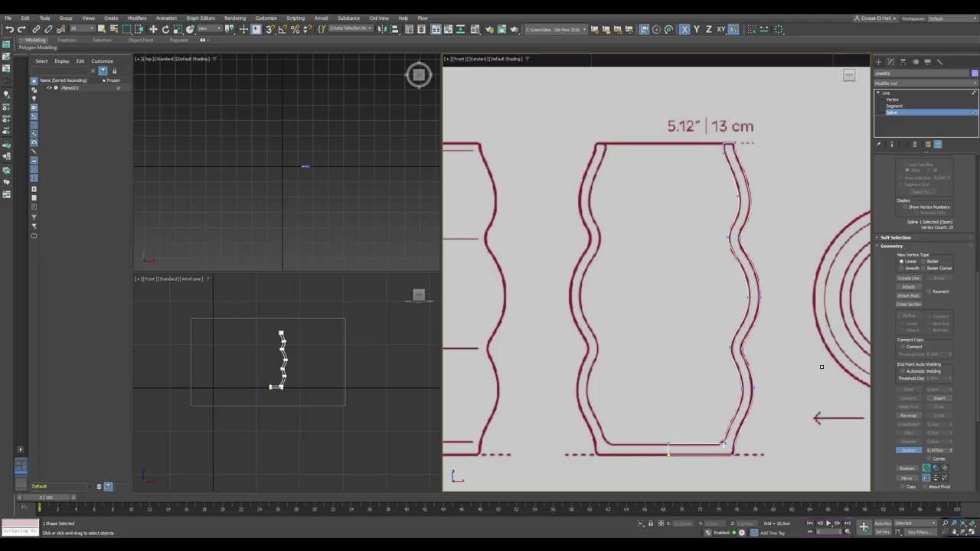This screenshot has height=551, width=980.
Task: Open the Modify command panel tab
Action: (x=890, y=62)
